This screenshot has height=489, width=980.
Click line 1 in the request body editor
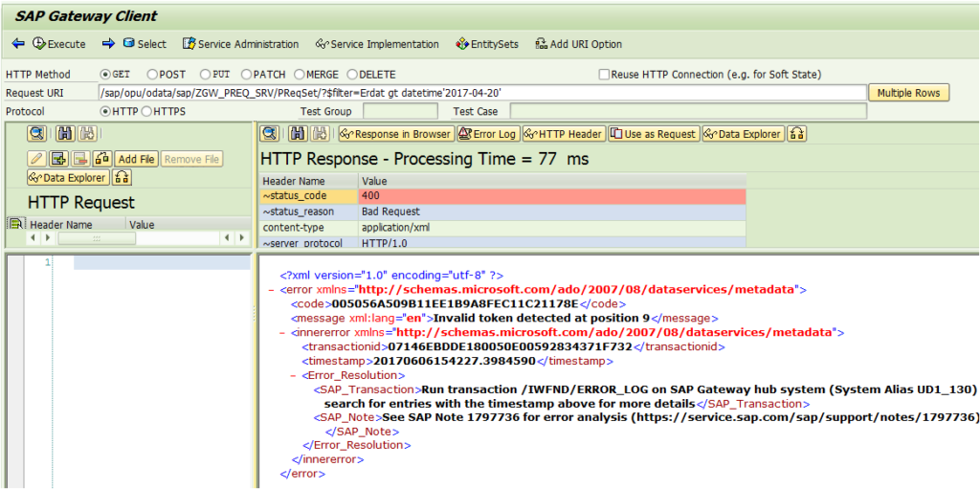pos(161,262)
